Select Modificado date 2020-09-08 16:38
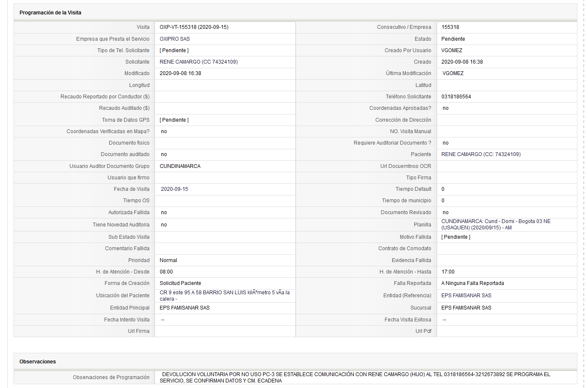This screenshot has height=388, width=588. tap(180, 73)
